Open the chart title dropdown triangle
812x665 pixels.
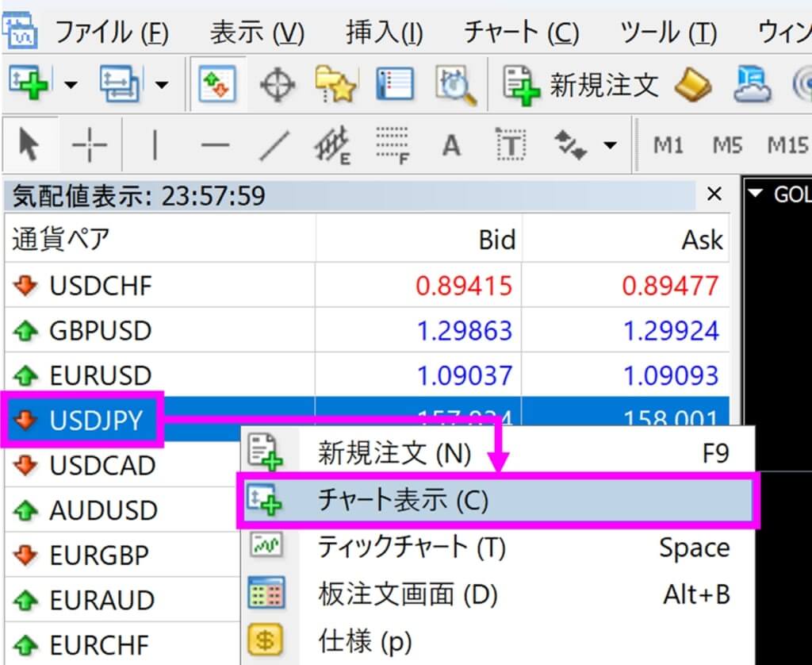(x=756, y=194)
